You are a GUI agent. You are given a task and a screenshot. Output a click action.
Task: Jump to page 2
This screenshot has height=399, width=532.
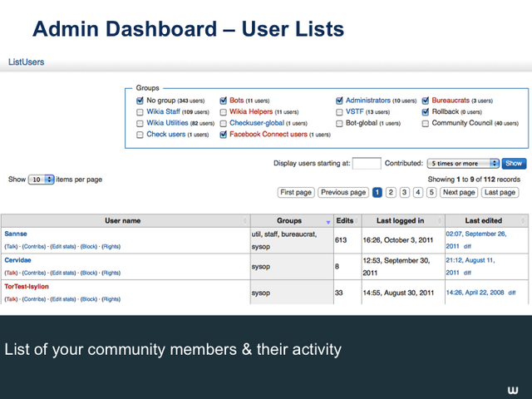click(x=391, y=192)
